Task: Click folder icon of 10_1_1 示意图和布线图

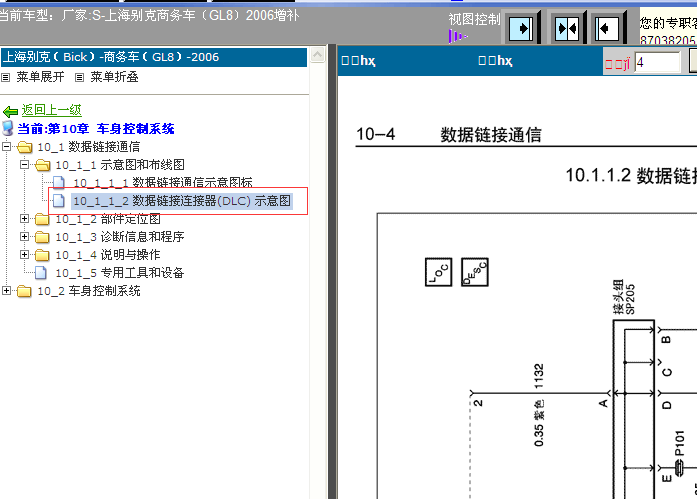Action: (42, 165)
